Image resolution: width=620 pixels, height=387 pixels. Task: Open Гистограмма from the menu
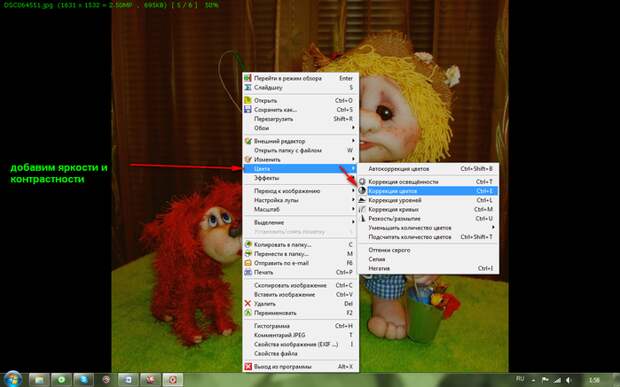(x=301, y=326)
